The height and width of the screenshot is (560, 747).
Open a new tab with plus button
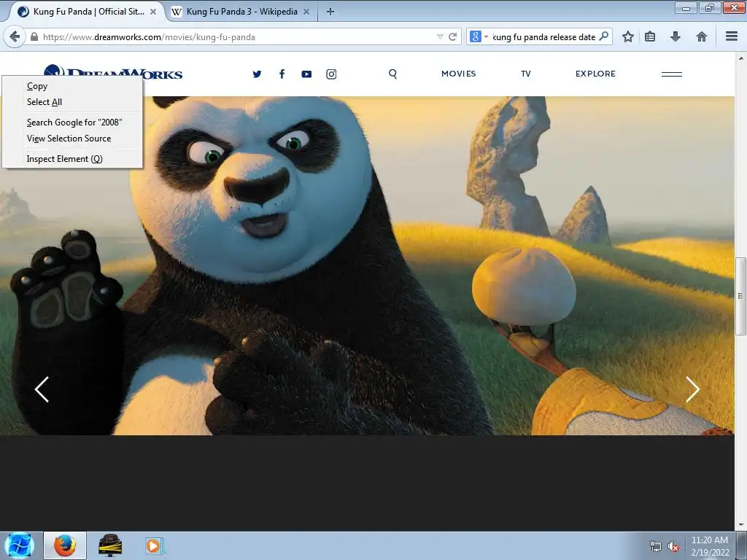click(330, 12)
